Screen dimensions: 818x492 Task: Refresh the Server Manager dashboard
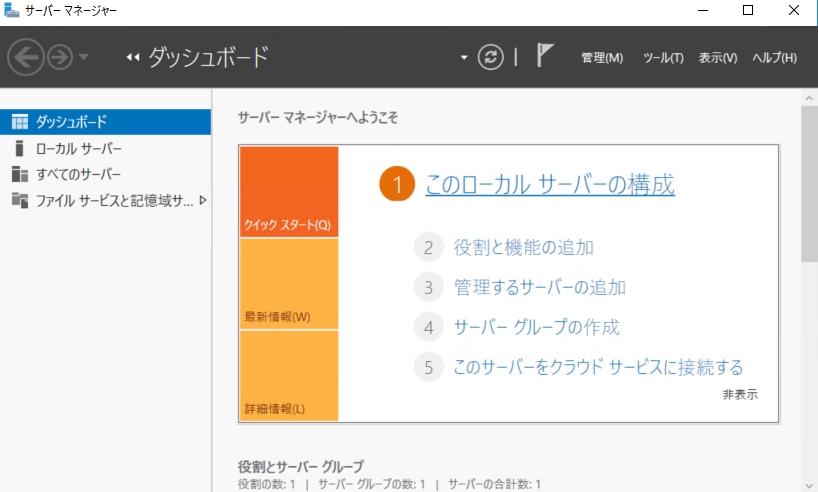point(490,57)
